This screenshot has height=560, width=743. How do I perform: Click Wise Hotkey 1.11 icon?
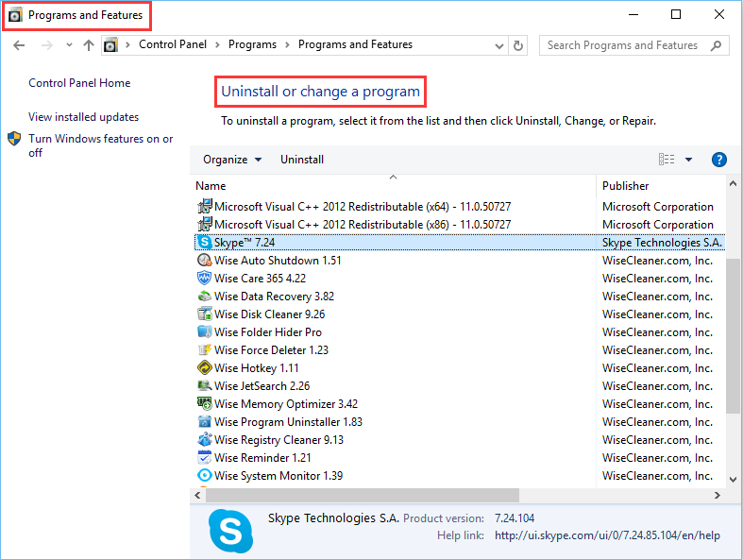click(x=204, y=368)
